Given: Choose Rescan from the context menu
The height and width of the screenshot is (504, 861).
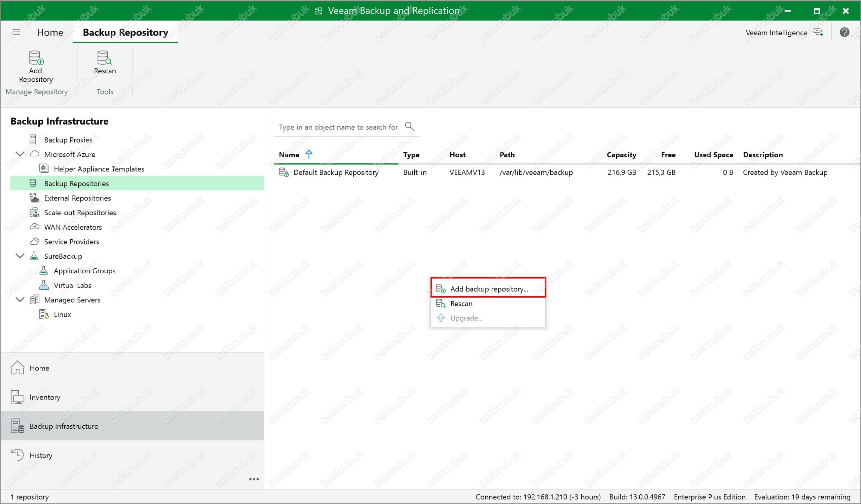Looking at the screenshot, I should [x=461, y=303].
